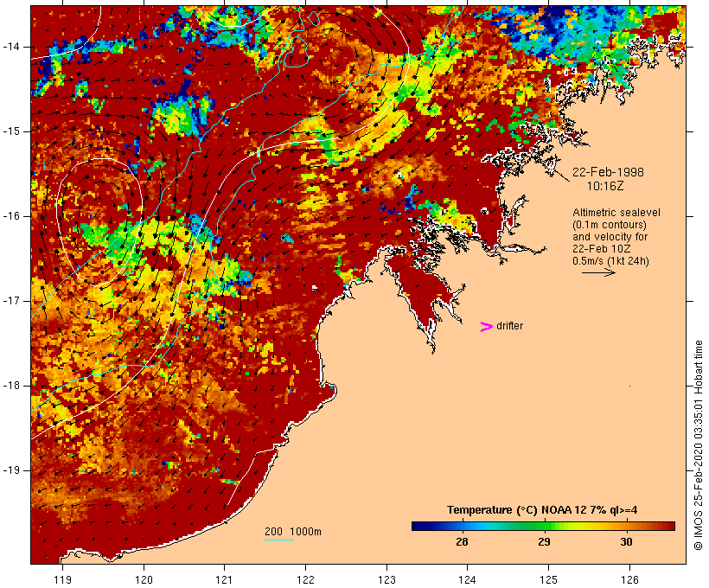Click the 28 tick label on colorbar
The height and width of the screenshot is (588, 709).
[x=462, y=541]
